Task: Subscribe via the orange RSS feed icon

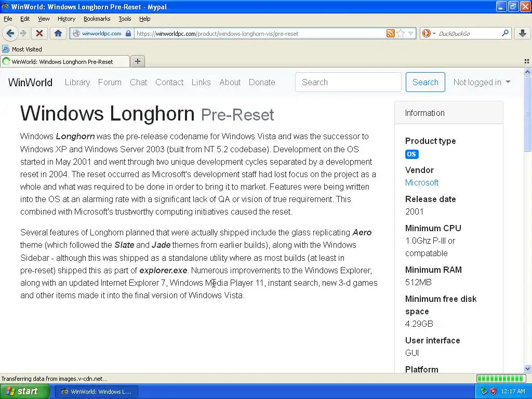Action: coord(391,33)
